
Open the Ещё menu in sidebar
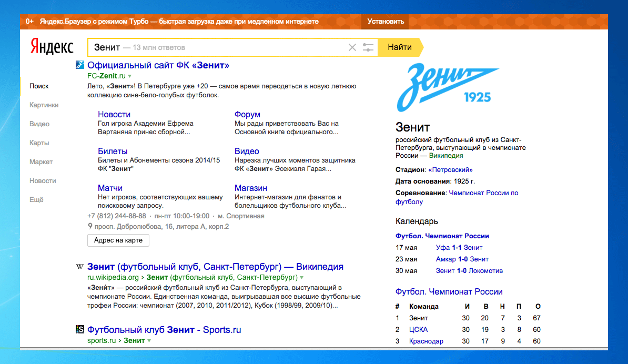36,199
